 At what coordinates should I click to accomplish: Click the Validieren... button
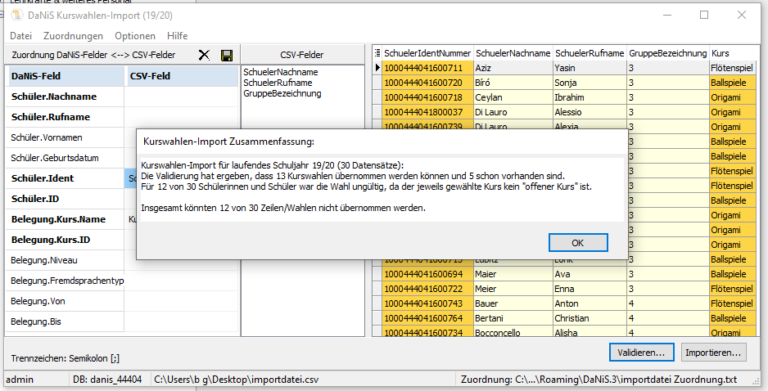[x=641, y=352]
